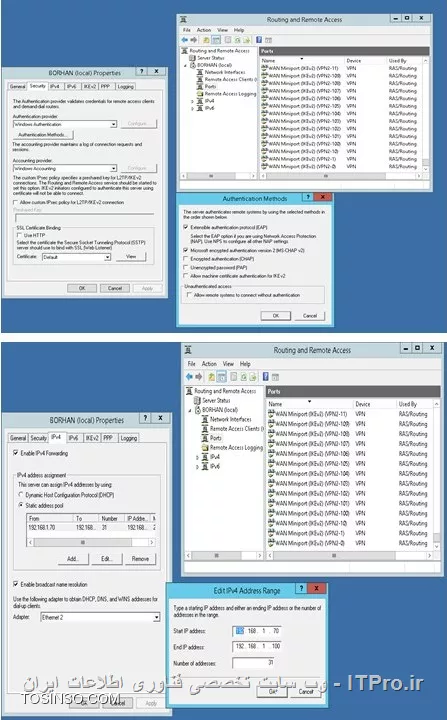Click Up one level icon in upper Routing toolbar
This screenshot has height=720, width=447.
pos(206,40)
